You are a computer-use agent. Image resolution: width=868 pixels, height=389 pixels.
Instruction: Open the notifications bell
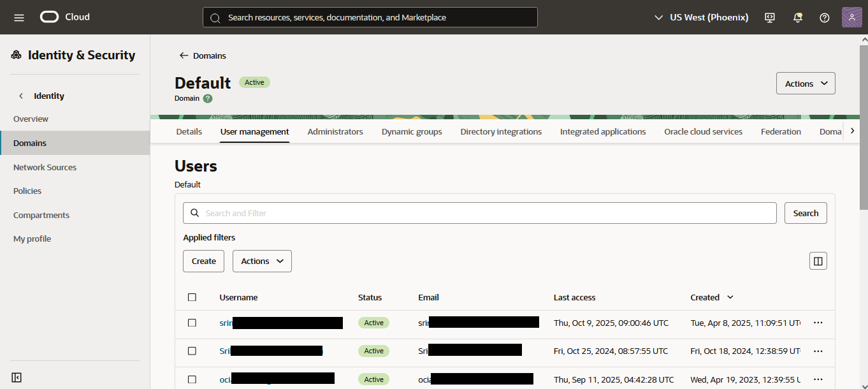(x=797, y=17)
